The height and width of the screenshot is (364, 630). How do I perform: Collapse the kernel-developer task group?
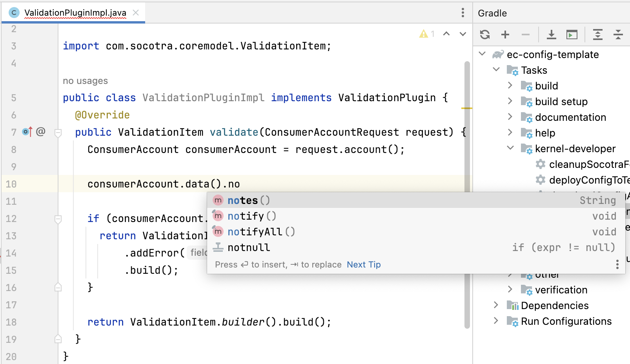(510, 148)
